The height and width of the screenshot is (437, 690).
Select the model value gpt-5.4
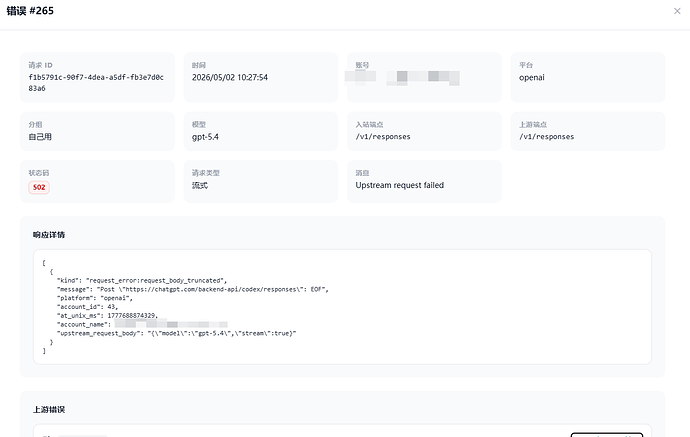[205, 137]
